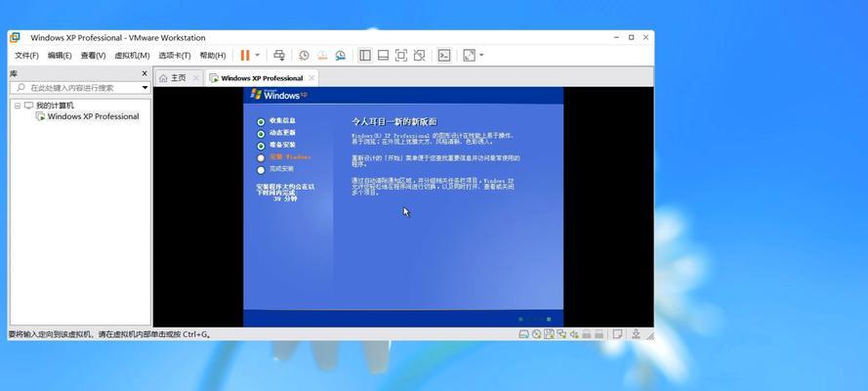The width and height of the screenshot is (868, 391).
Task: Select 我的计算机 in the library tree
Action: pos(55,106)
